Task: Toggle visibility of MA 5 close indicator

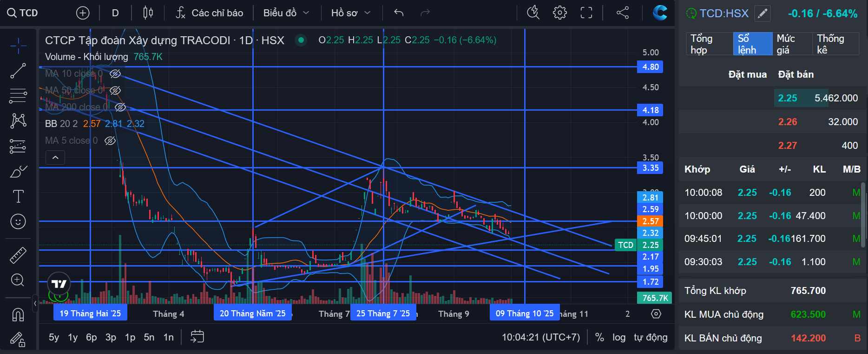Action: click(110, 140)
